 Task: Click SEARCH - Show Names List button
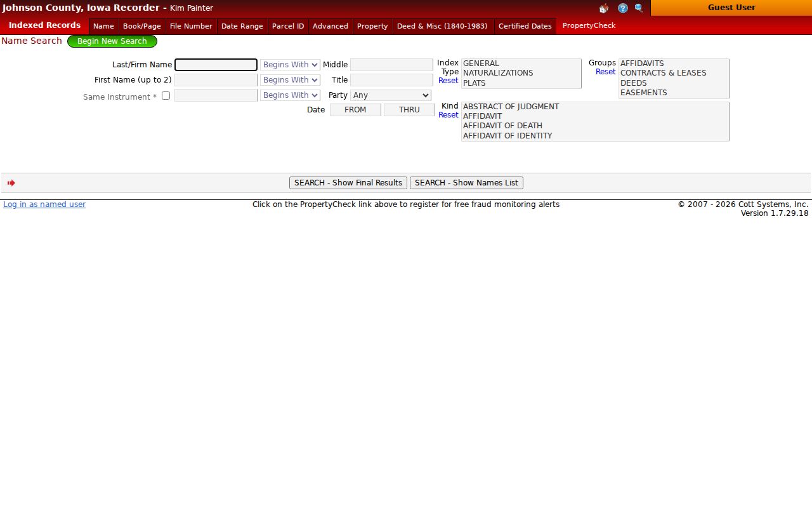466,183
